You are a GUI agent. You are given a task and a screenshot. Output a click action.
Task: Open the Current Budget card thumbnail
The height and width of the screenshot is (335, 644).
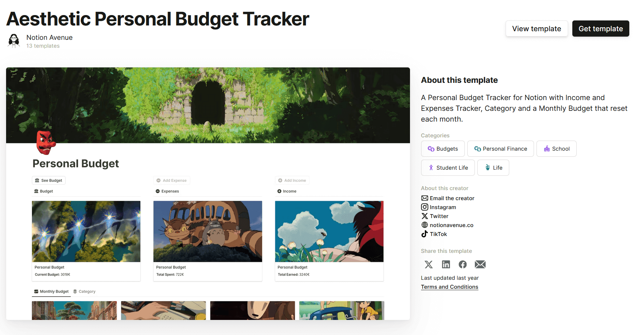[x=86, y=231]
